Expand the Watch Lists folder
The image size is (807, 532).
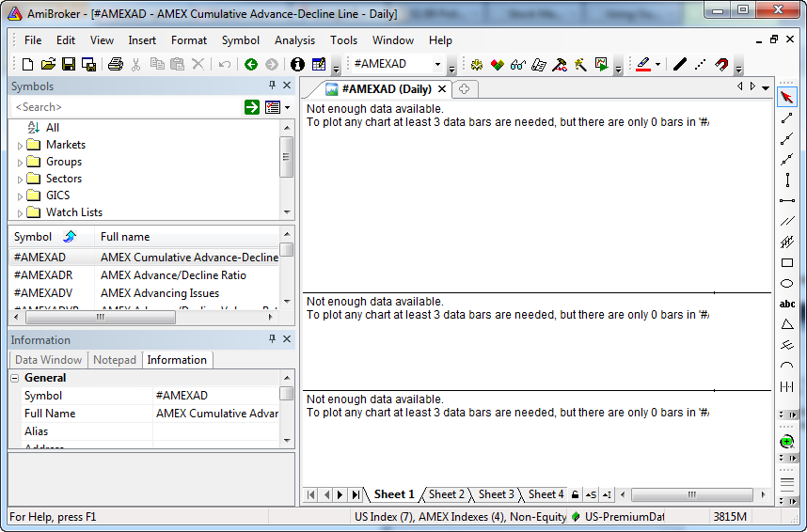20,213
